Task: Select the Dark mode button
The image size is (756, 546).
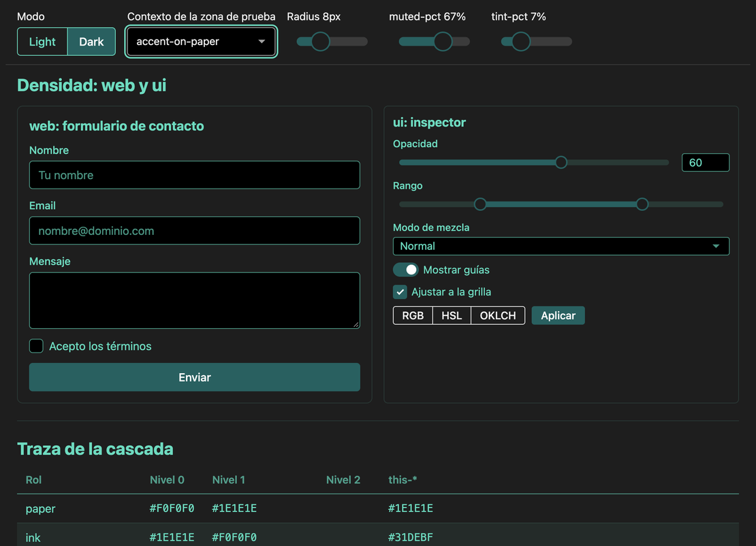Action: point(92,42)
